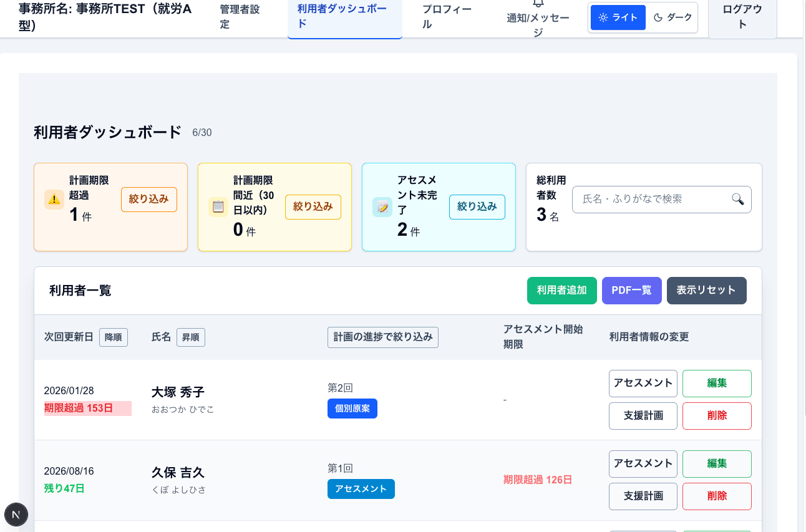Click the warning triangle icon in 計画期限超過 card

[x=54, y=199]
